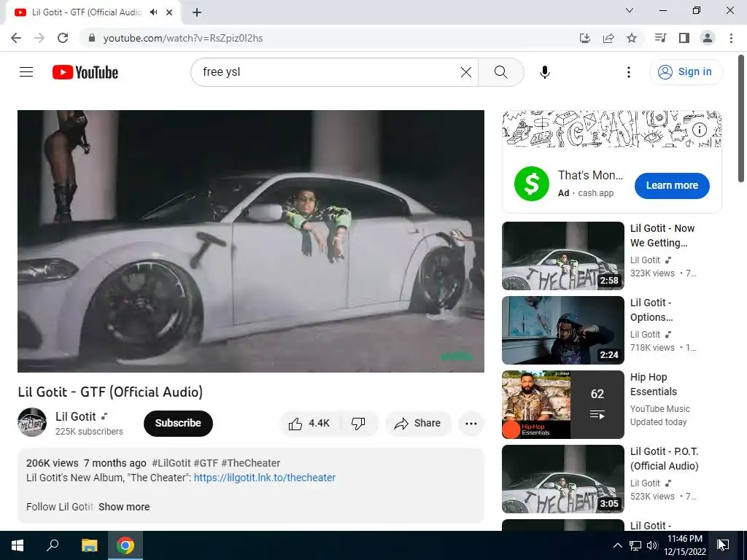This screenshot has height=560, width=747.
Task: View site information lock icon
Action: click(x=92, y=38)
